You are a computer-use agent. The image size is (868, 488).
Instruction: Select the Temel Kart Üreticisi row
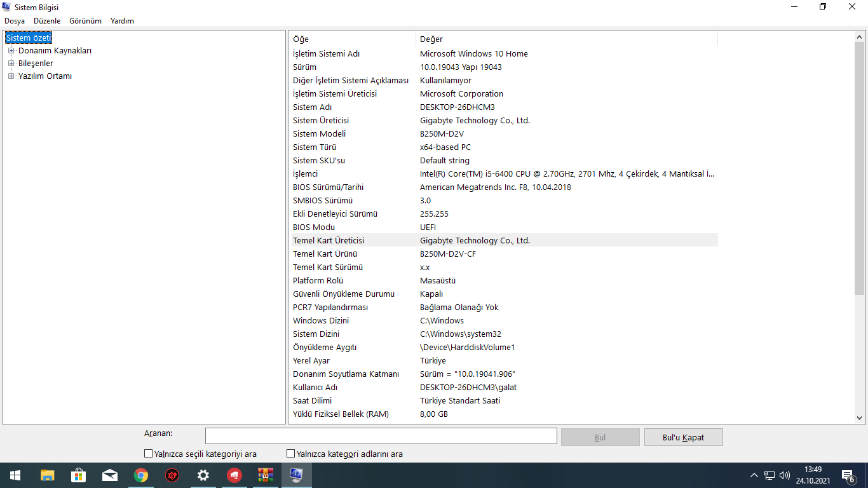point(505,241)
